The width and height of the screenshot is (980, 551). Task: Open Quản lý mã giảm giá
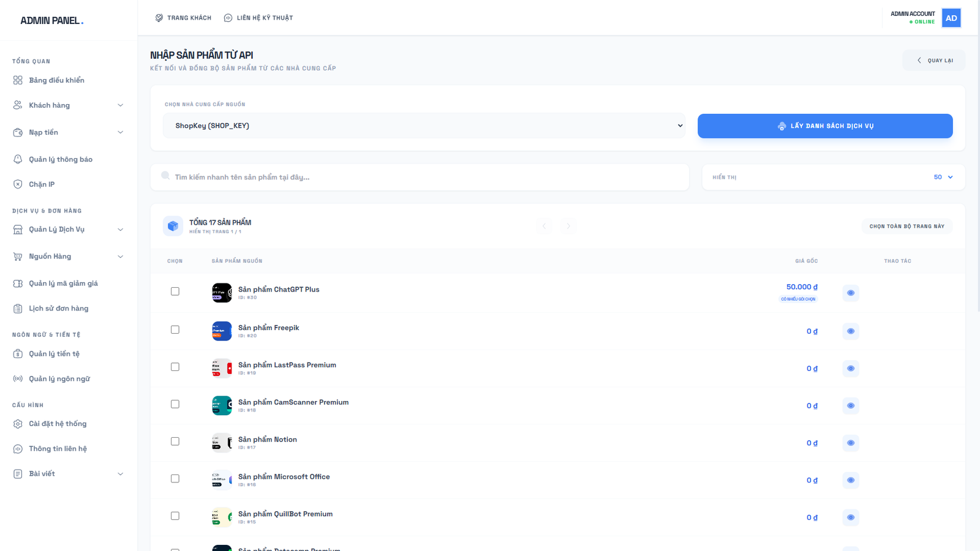point(63,283)
